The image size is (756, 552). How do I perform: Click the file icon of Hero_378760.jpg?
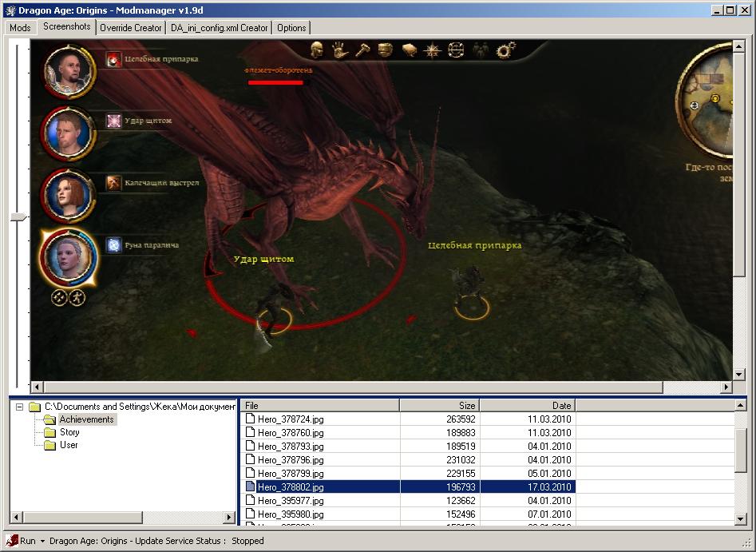point(250,432)
